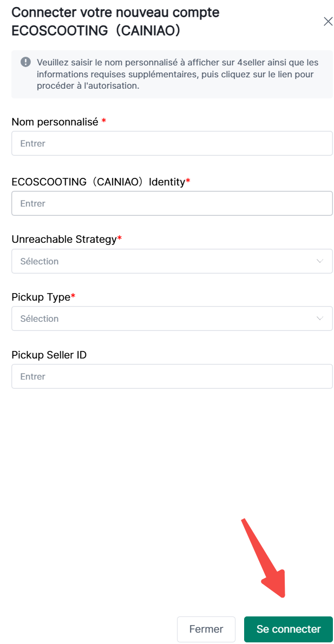334x644 pixels.
Task: Click the chevron arrow in Unreachable Strategy
Action: (x=319, y=261)
